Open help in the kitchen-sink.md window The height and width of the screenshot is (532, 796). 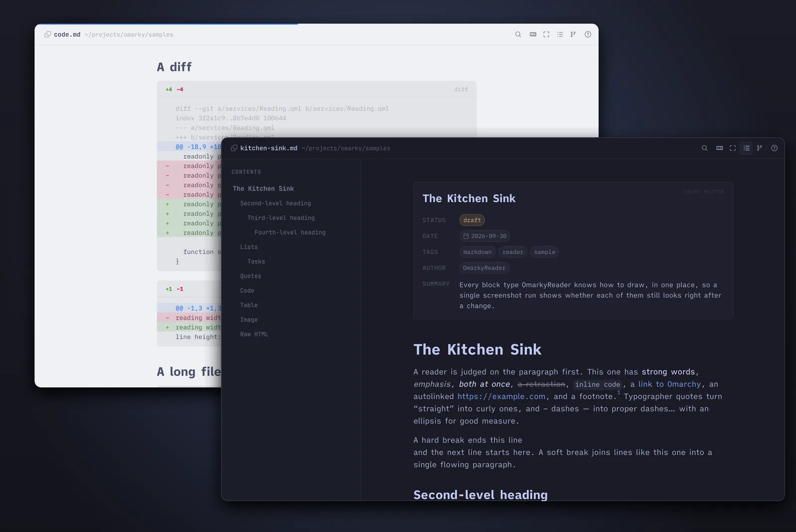[x=774, y=148]
